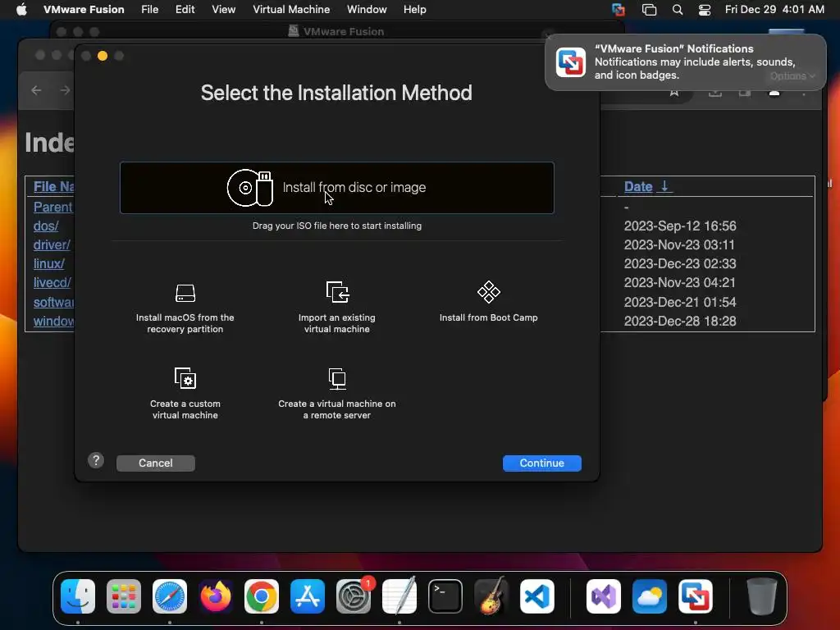Click the browser forward arrow

(66, 90)
